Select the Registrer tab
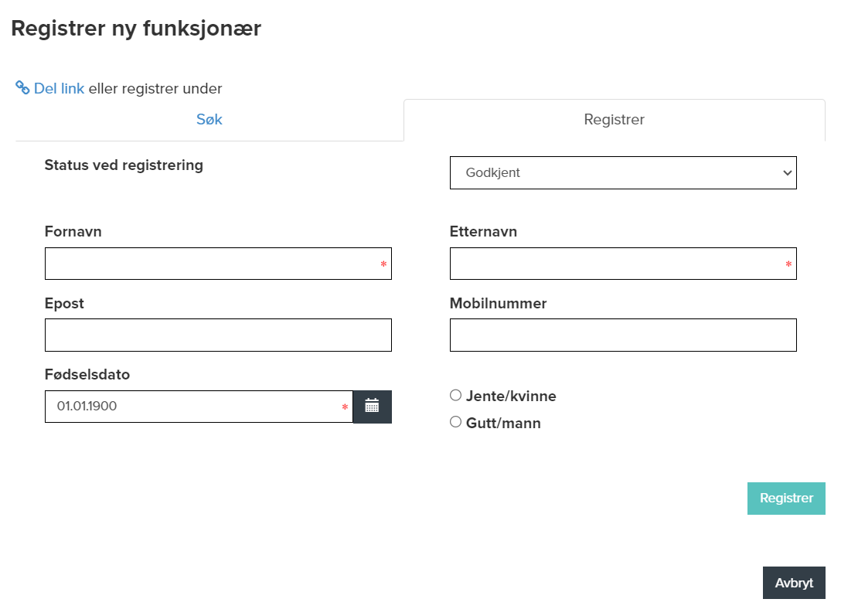Viewport: 841px width, 616px height. (614, 120)
